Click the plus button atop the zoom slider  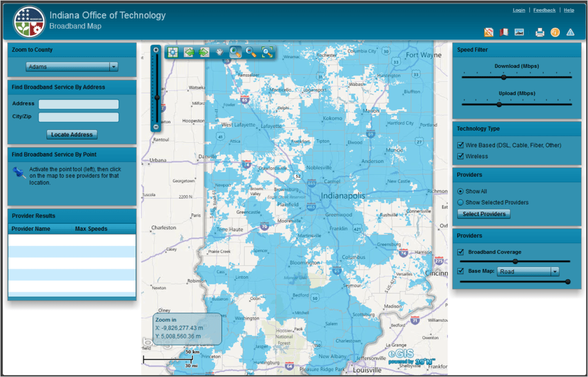(156, 50)
